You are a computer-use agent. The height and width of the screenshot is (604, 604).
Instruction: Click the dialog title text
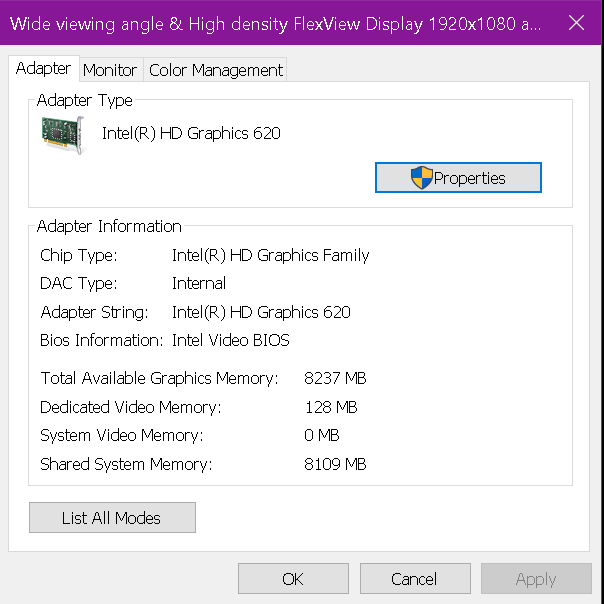[x=275, y=24]
